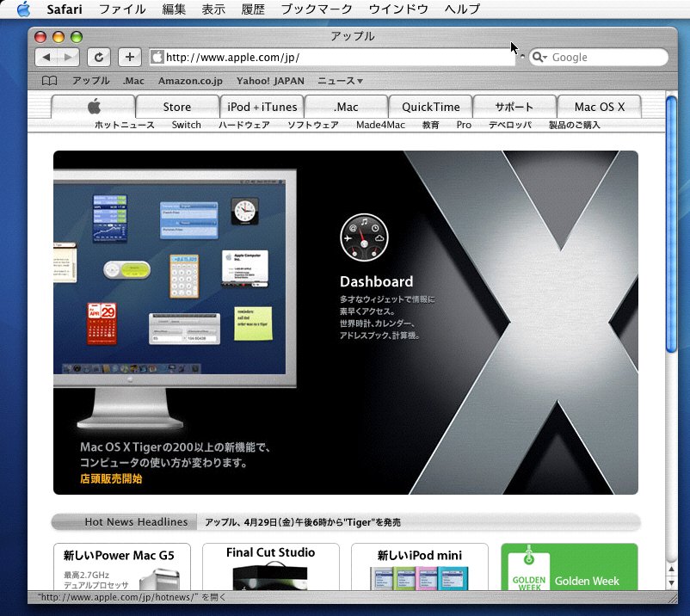
Task: Open the 履歴 menu
Action: [x=253, y=9]
